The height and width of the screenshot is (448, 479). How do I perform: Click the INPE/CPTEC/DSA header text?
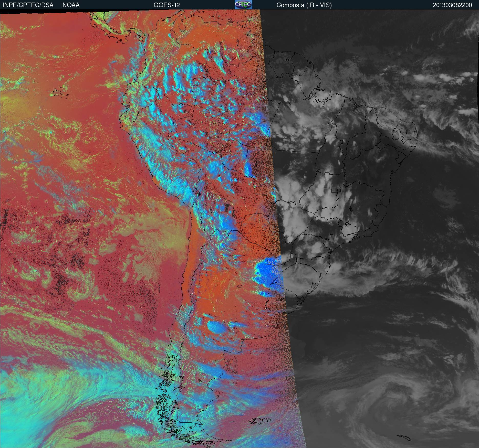coord(28,5)
